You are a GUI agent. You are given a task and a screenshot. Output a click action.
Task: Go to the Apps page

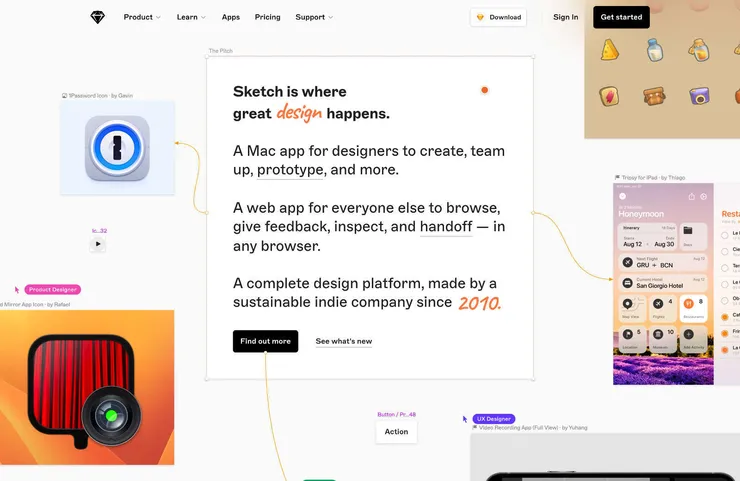(231, 17)
